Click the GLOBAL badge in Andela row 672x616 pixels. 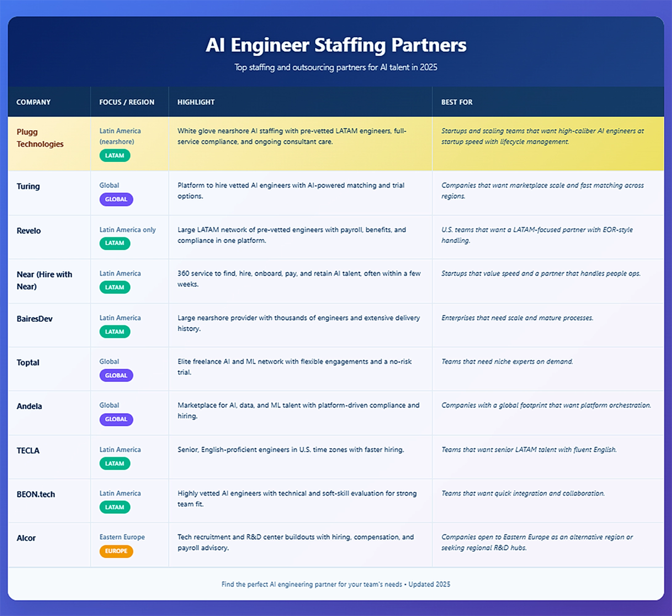[116, 419]
